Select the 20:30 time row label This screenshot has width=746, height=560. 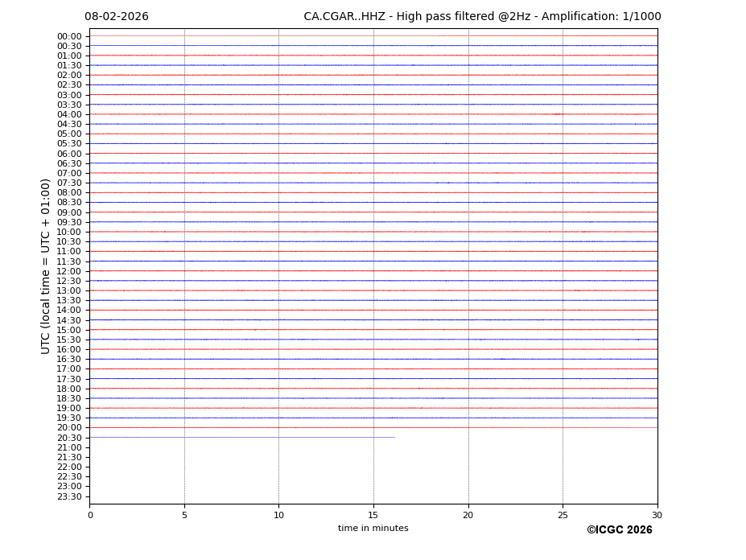pos(69,438)
